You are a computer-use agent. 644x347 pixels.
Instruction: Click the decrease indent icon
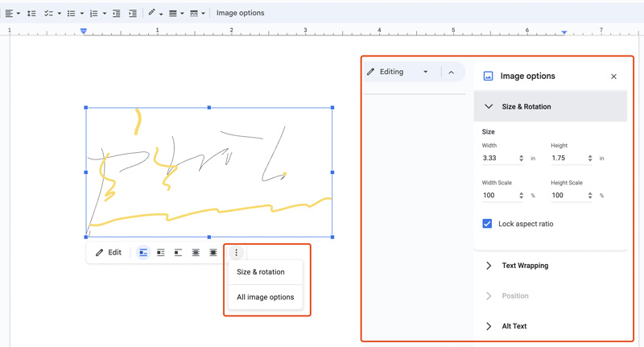click(117, 13)
